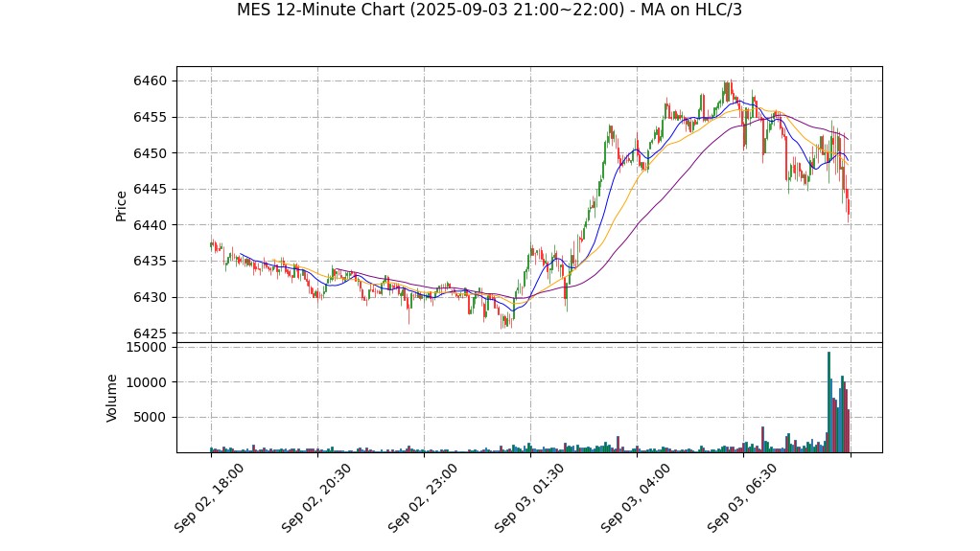Screen dimensions: 980x551
Task: Click the 6435 price tick label
Action: pyautogui.click(x=150, y=262)
